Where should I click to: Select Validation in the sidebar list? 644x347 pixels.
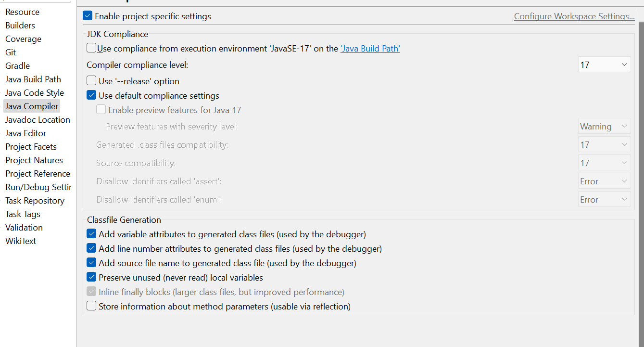click(x=24, y=228)
